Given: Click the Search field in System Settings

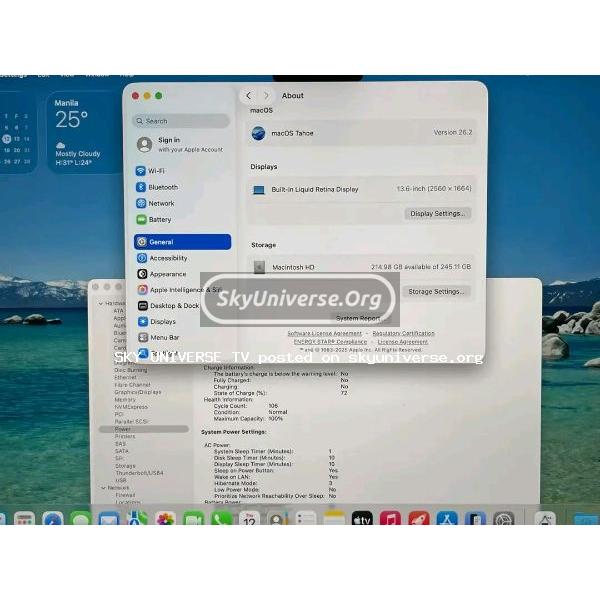Looking at the screenshot, I should coord(182,121).
